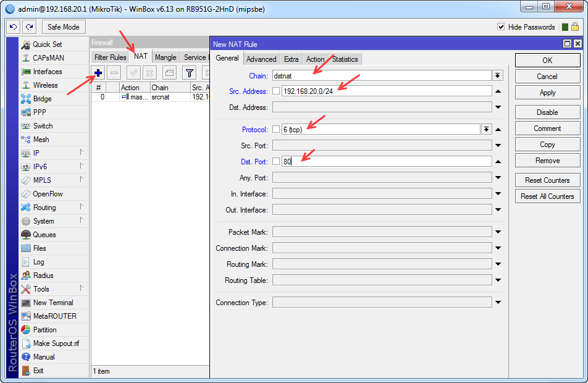
Task: Add a new firewall rule with plus icon
Action: [98, 73]
